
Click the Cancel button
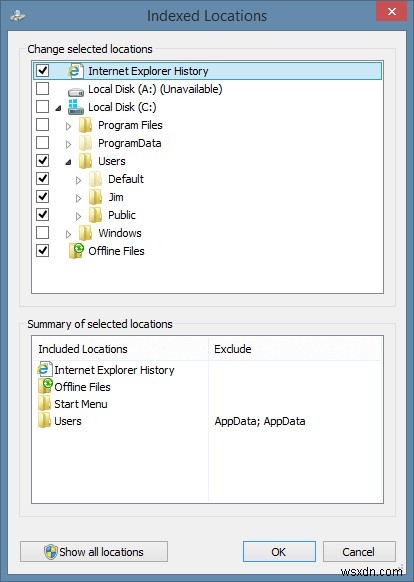(x=359, y=552)
